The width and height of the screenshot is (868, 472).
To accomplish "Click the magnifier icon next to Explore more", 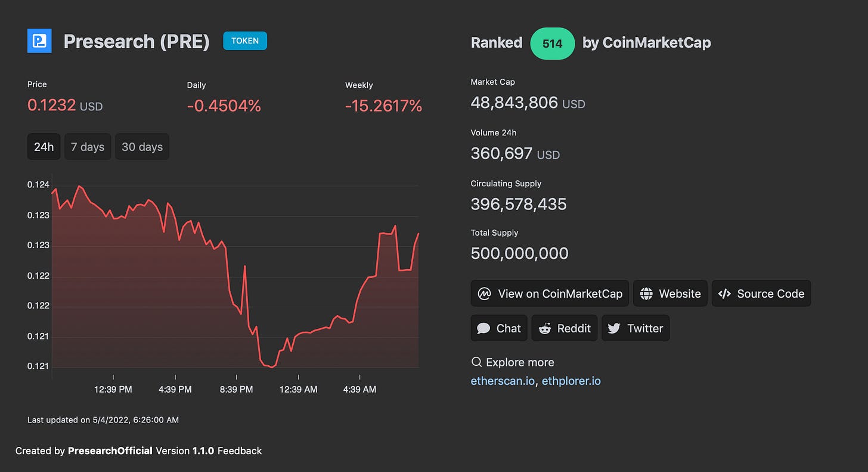I will (x=476, y=362).
